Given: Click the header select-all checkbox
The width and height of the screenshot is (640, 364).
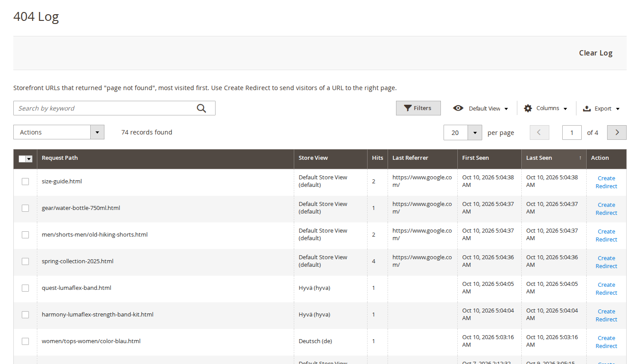Looking at the screenshot, I should [x=22, y=158].
